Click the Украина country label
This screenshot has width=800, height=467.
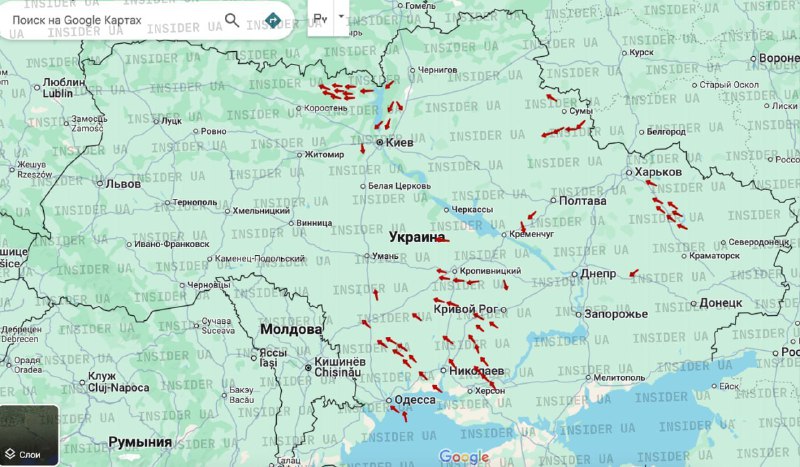click(x=415, y=238)
